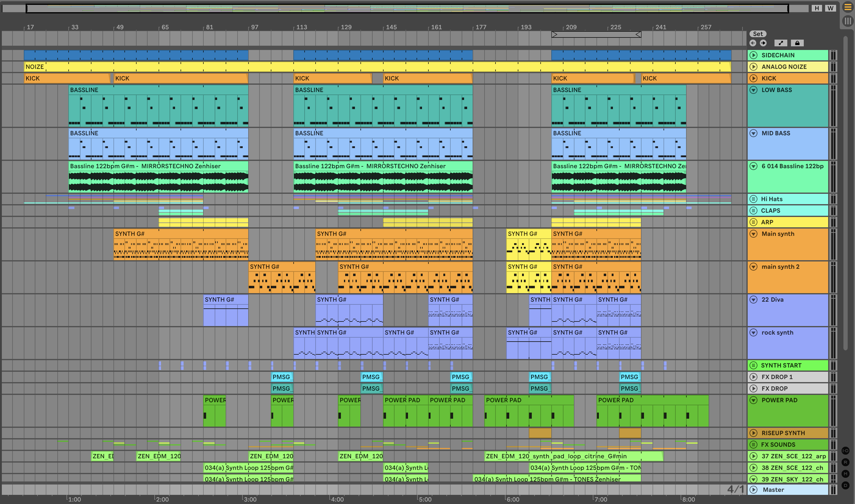Collapse the POWER PAD track
855x504 pixels.
coord(753,400)
